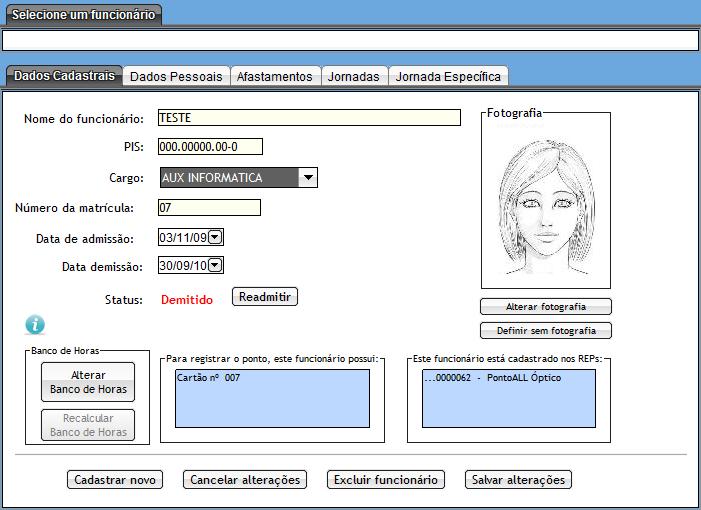Viewport: 701px width, 510px height.
Task: Open the Cargo dropdown arrow
Action: pos(308,177)
